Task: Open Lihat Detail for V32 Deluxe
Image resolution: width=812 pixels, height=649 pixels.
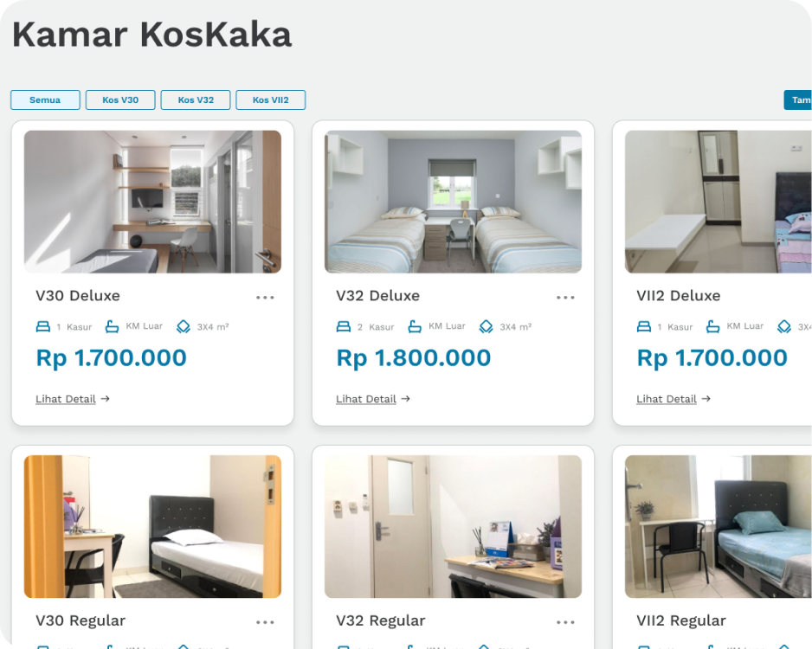Action: [373, 399]
